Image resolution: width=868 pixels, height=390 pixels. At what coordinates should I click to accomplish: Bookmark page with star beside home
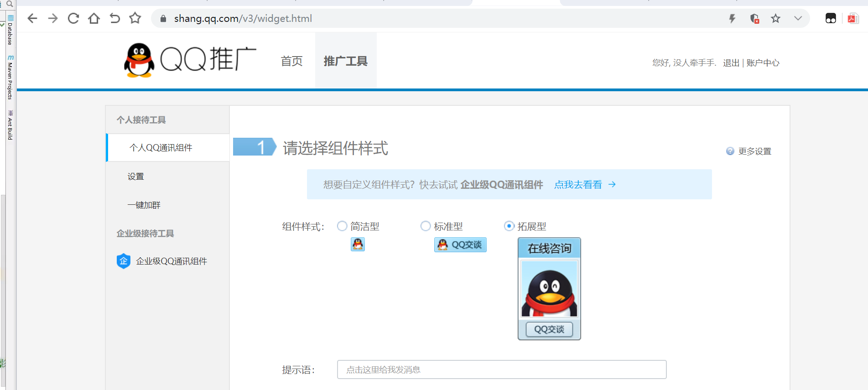[135, 18]
